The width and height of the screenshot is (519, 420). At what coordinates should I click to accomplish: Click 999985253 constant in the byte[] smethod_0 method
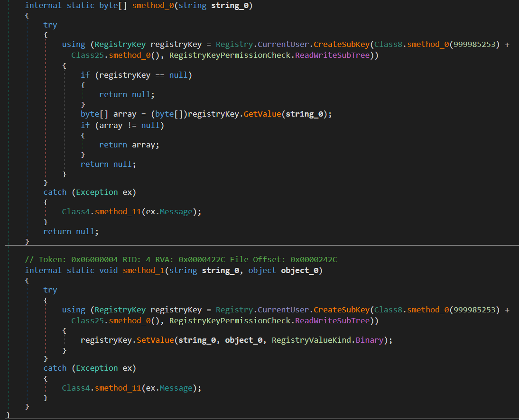coord(474,44)
